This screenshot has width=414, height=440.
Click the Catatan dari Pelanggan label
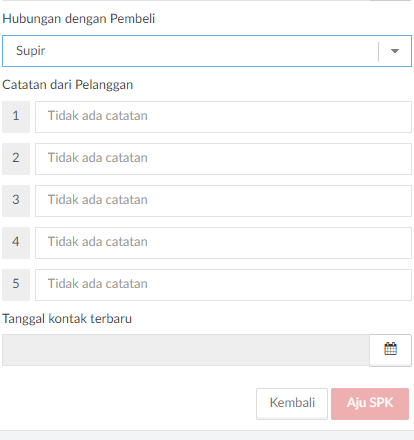pyautogui.click(x=68, y=85)
